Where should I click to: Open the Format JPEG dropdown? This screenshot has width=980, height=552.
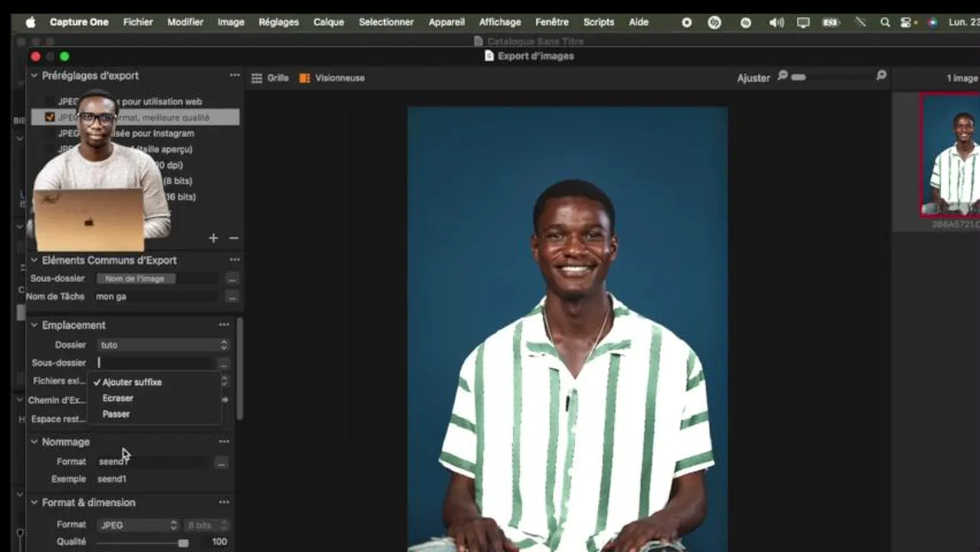click(138, 525)
